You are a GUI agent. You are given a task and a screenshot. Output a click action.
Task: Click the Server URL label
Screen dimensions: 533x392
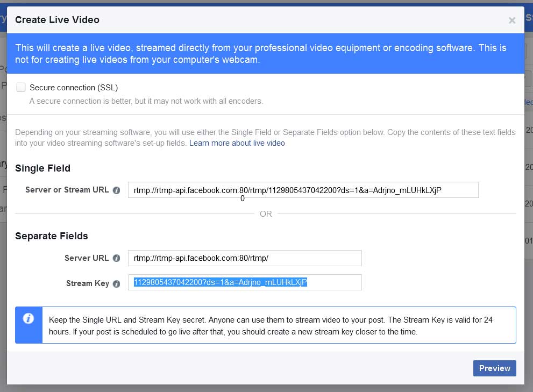tap(87, 258)
